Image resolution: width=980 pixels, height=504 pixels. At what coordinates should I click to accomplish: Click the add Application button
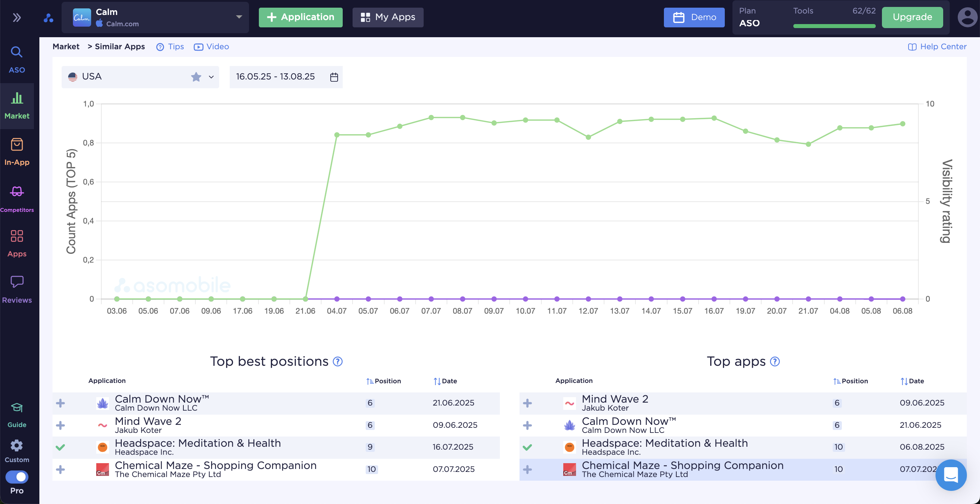[300, 18]
